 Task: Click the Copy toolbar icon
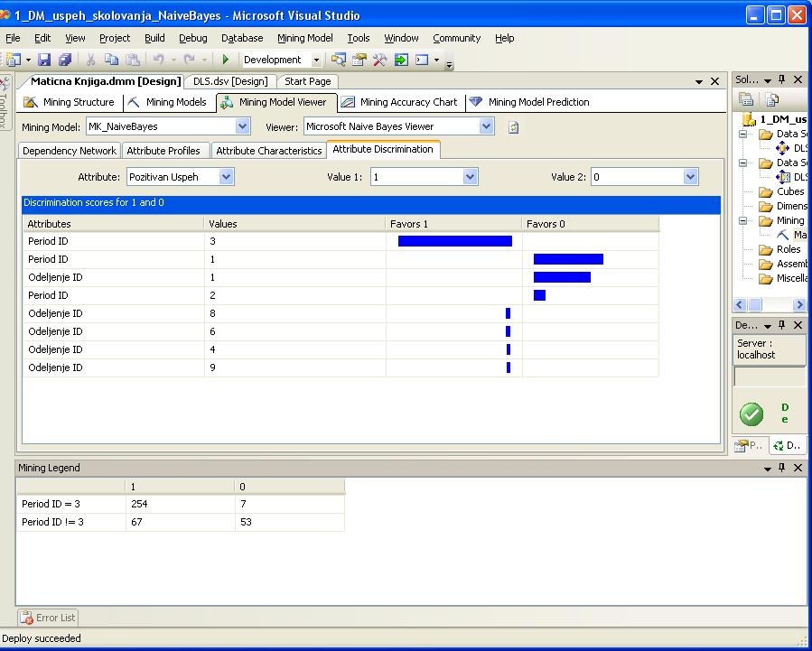[111, 60]
